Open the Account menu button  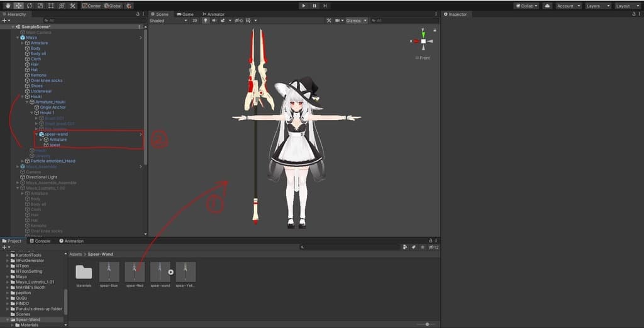click(x=568, y=6)
